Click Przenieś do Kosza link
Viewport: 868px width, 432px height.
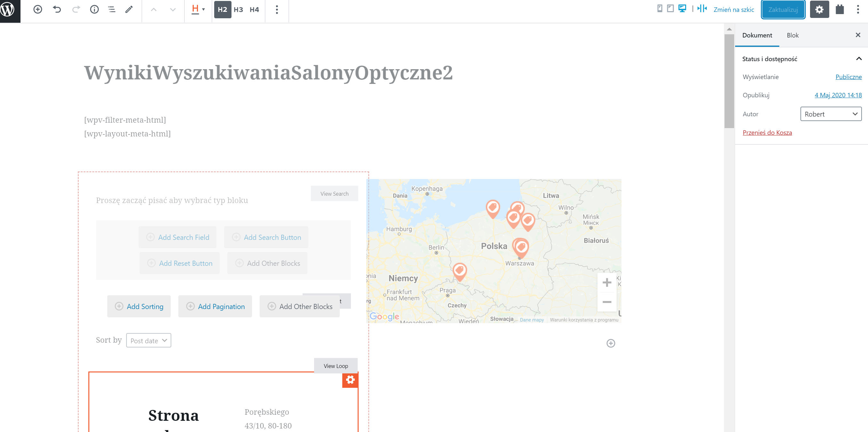[x=767, y=133]
